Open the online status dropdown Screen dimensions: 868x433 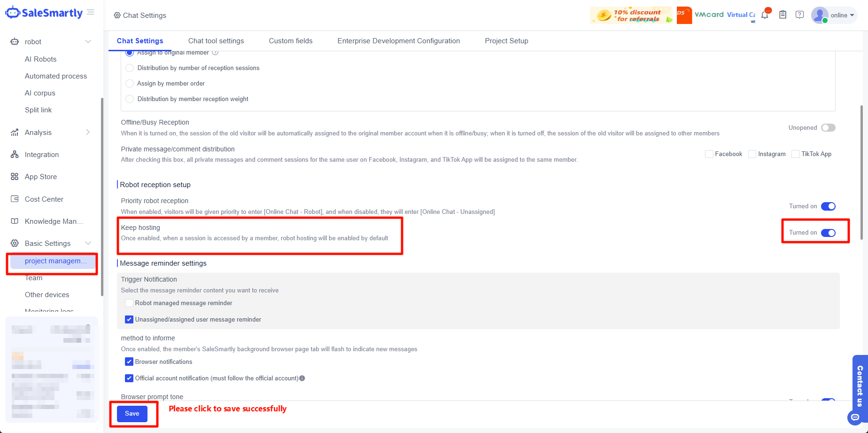pyautogui.click(x=843, y=16)
